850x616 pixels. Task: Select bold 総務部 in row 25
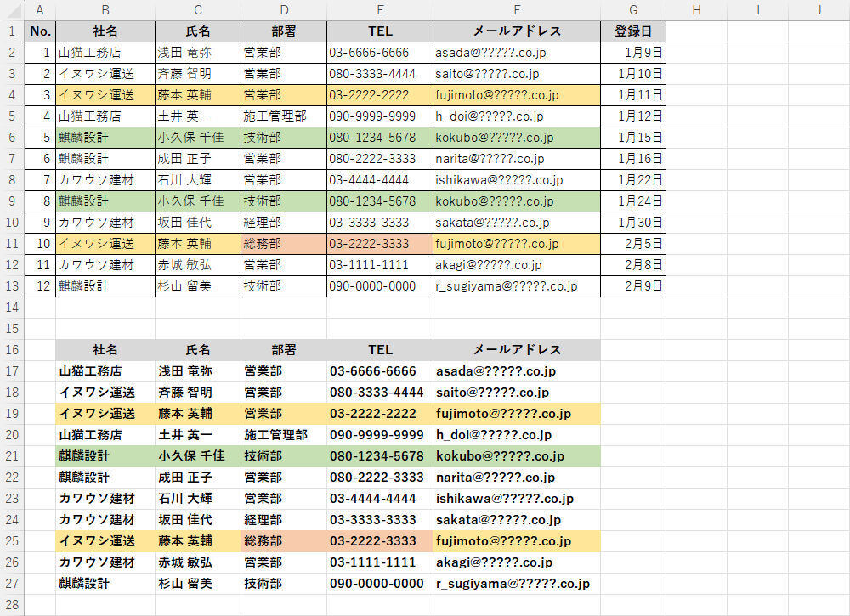point(284,540)
